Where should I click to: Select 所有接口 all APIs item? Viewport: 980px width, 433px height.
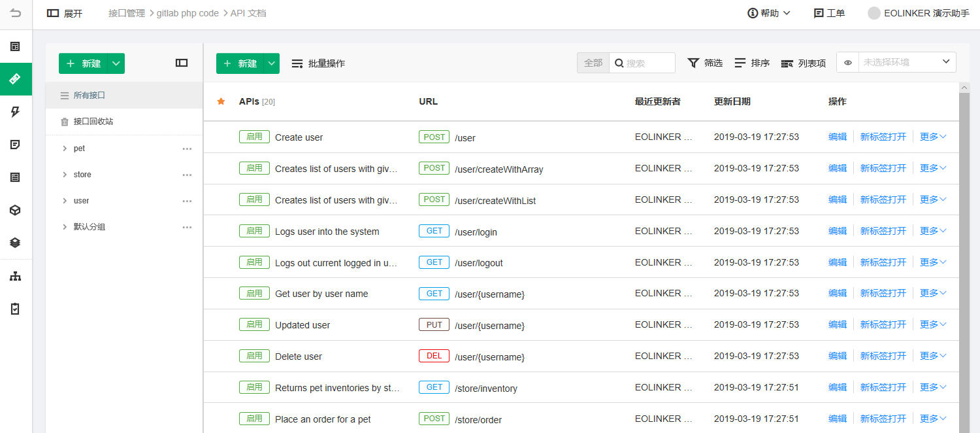pyautogui.click(x=124, y=95)
